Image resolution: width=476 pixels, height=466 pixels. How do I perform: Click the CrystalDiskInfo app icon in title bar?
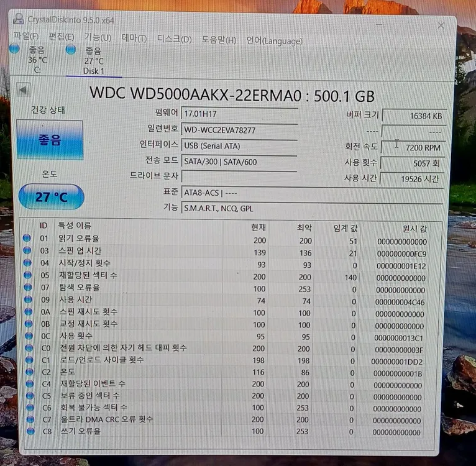click(18, 19)
